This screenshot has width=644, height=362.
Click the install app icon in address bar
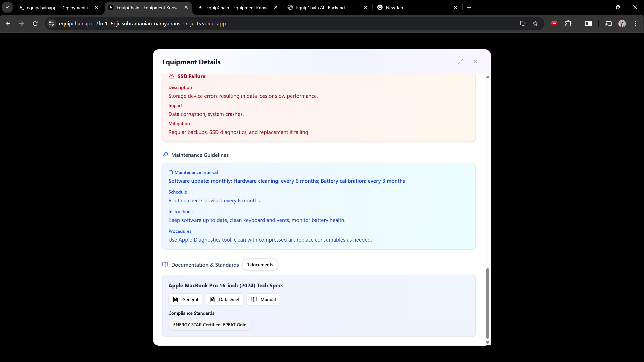tap(523, 24)
